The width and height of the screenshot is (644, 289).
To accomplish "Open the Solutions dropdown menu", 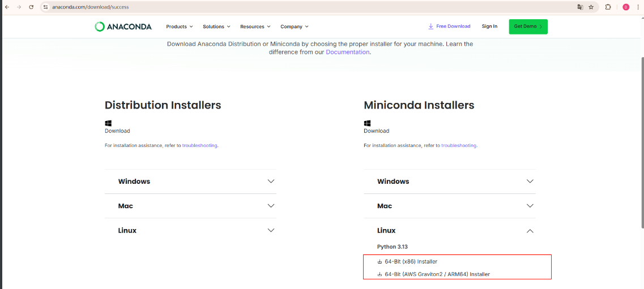I will click(x=216, y=27).
